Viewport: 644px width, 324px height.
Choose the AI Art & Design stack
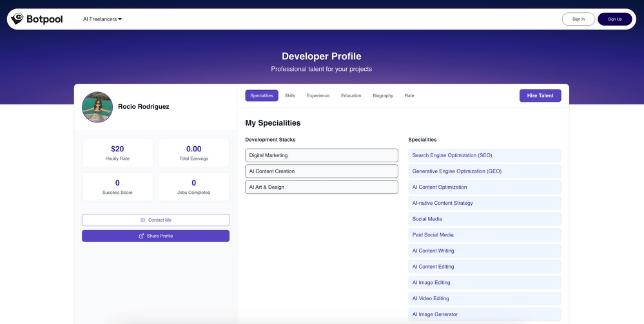(x=322, y=187)
